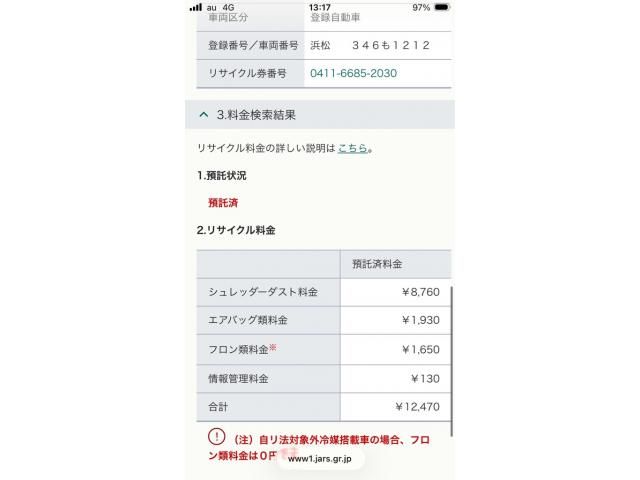This screenshot has height=480, width=640.
Task: Tap the cellular signal bars icon
Action: pyautogui.click(x=196, y=7)
